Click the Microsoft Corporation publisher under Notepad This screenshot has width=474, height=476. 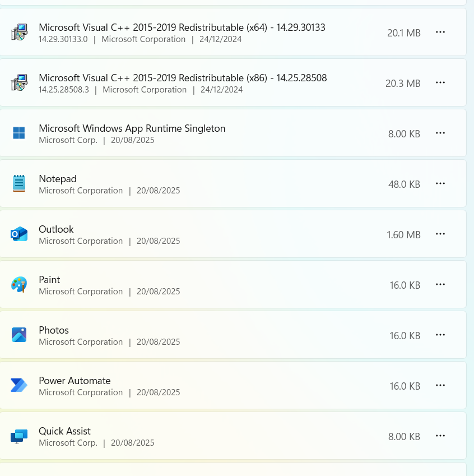pos(81,190)
